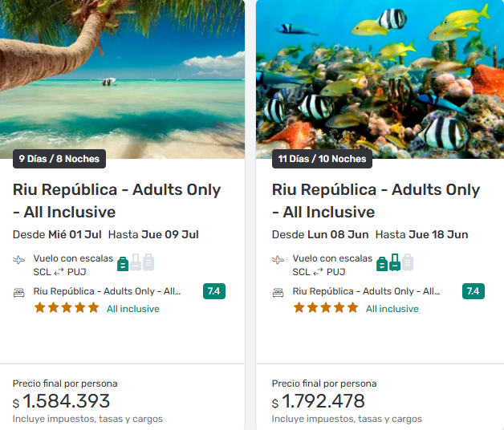The image size is (504, 430).
Task: Click the 7.4 score badge on the left card
Action: pyautogui.click(x=214, y=291)
